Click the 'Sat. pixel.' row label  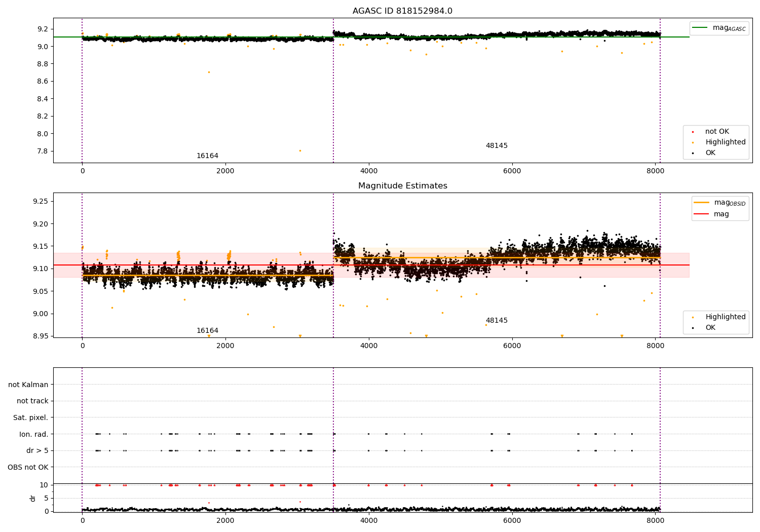(x=31, y=418)
